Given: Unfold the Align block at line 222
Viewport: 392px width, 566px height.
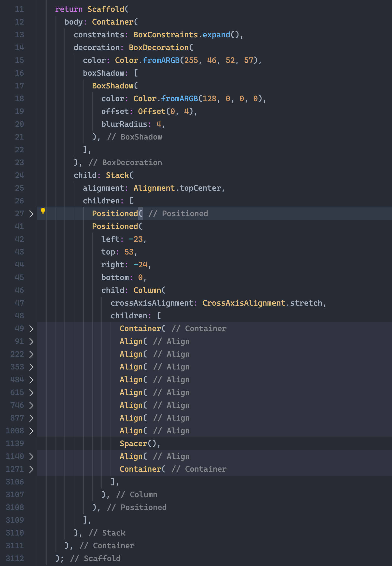Looking at the screenshot, I should 31,354.
